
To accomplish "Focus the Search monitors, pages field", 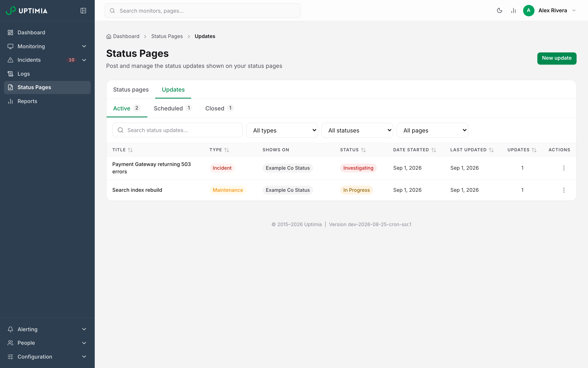I will [202, 11].
